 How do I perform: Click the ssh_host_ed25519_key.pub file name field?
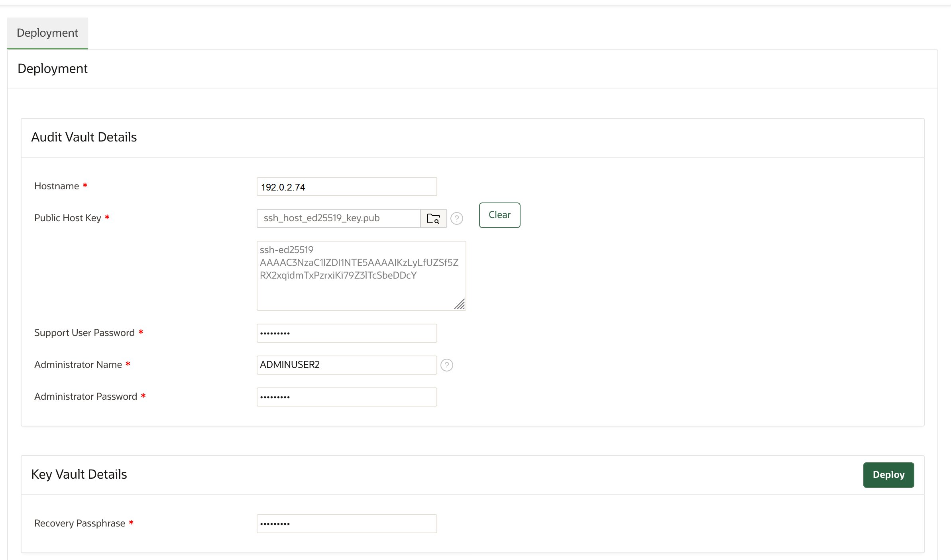[x=338, y=218]
